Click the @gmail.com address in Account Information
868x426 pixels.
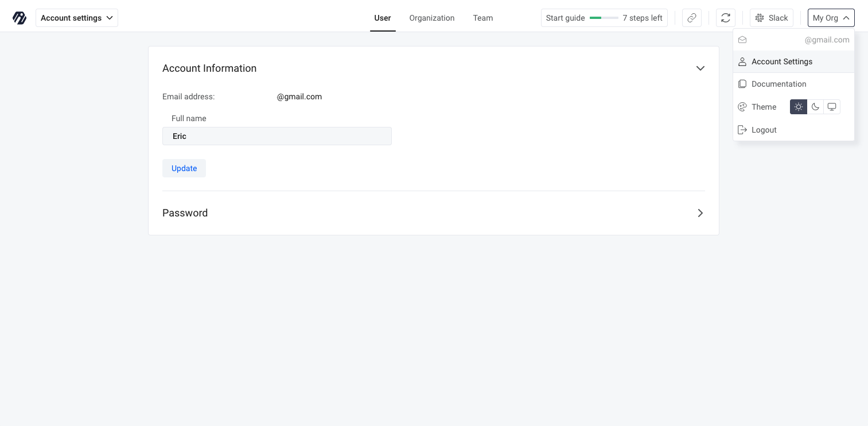coord(299,96)
